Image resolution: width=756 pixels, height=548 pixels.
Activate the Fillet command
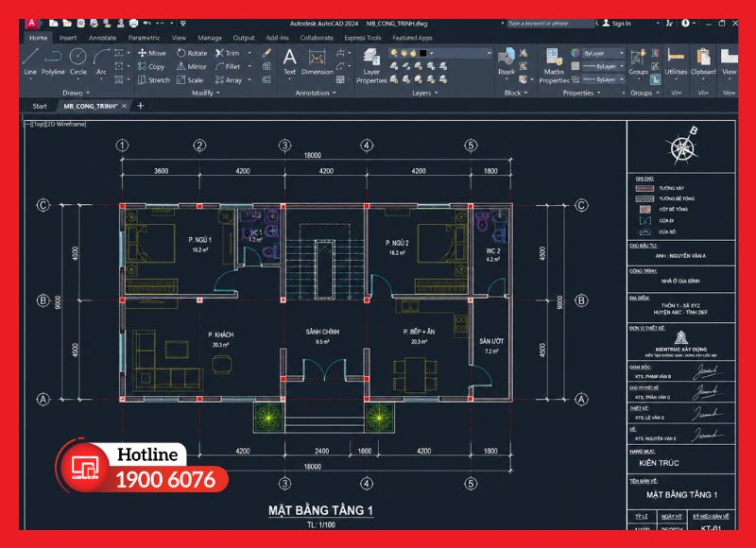228,66
